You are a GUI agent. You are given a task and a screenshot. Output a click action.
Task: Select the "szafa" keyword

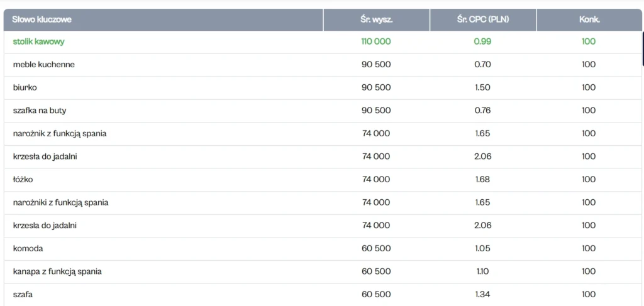[23, 294]
